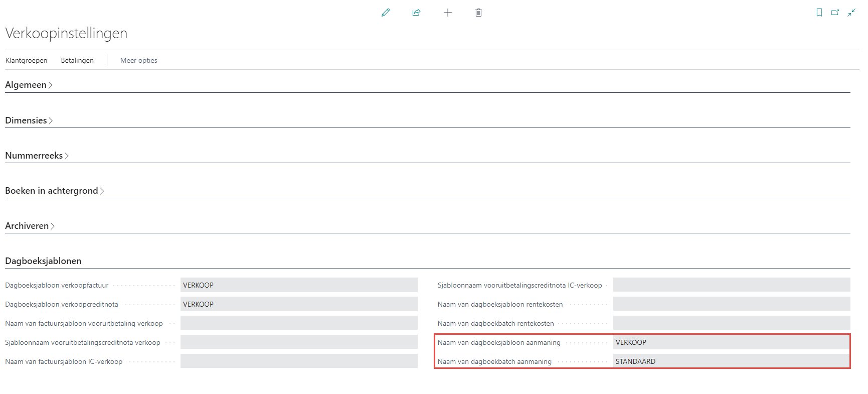Open page in new window icon

coord(835,13)
